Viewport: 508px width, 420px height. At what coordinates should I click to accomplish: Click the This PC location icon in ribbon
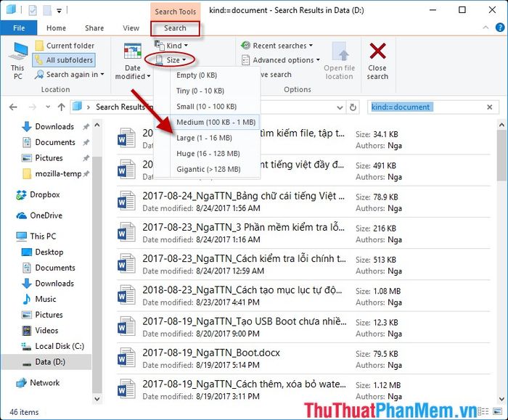(x=18, y=60)
